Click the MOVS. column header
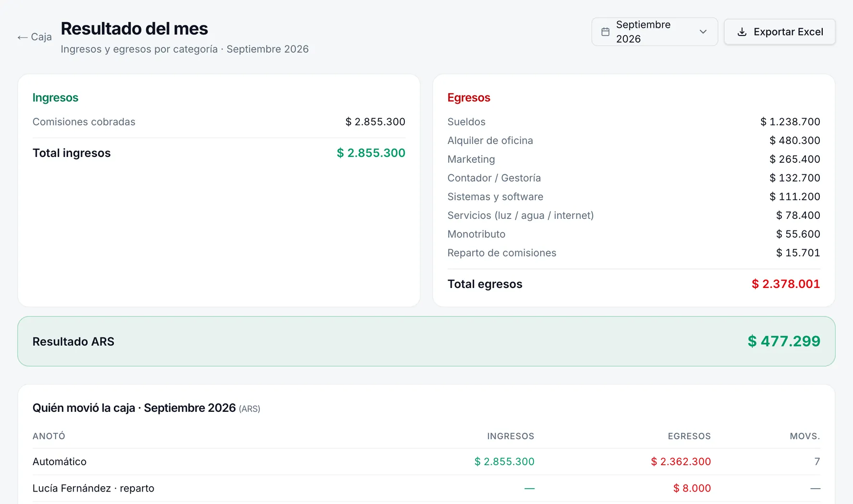This screenshot has height=504, width=853. point(805,436)
